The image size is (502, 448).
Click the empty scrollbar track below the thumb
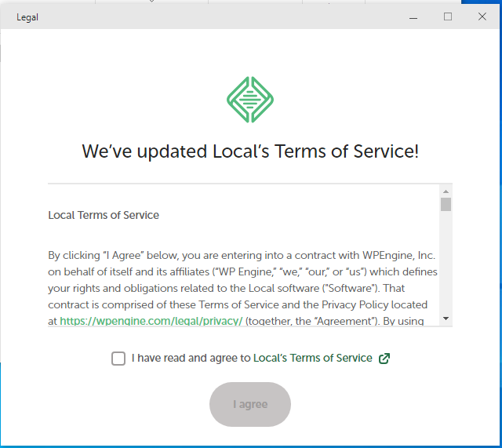coord(446,267)
